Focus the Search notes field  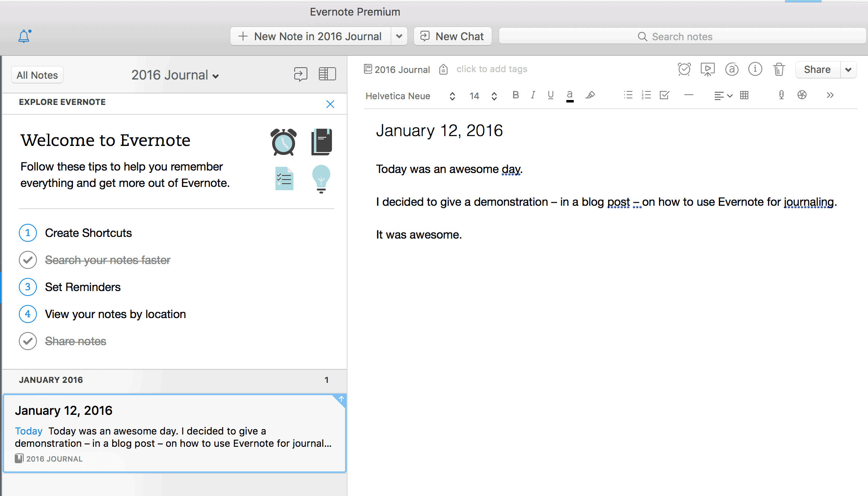pyautogui.click(x=682, y=36)
